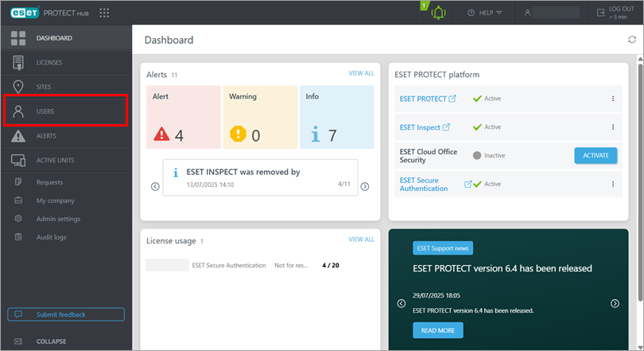
Task: Click the Submit feedback button
Action: pos(66,314)
